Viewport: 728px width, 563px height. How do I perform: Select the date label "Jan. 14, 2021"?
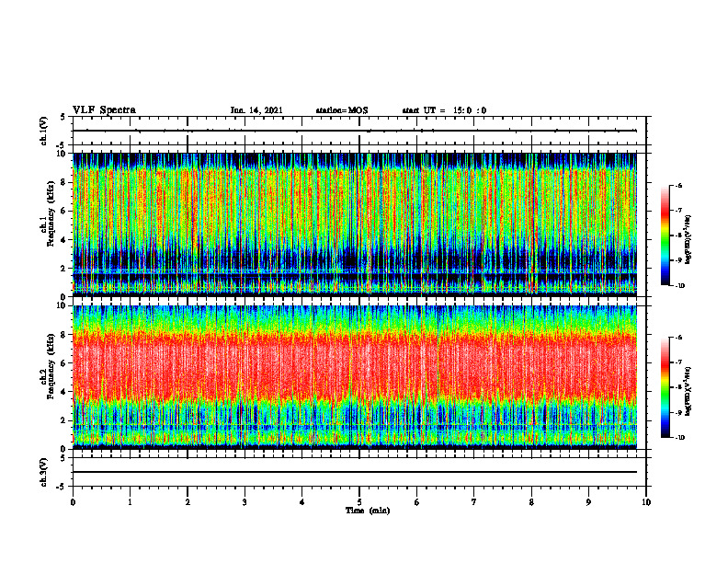coord(256,110)
